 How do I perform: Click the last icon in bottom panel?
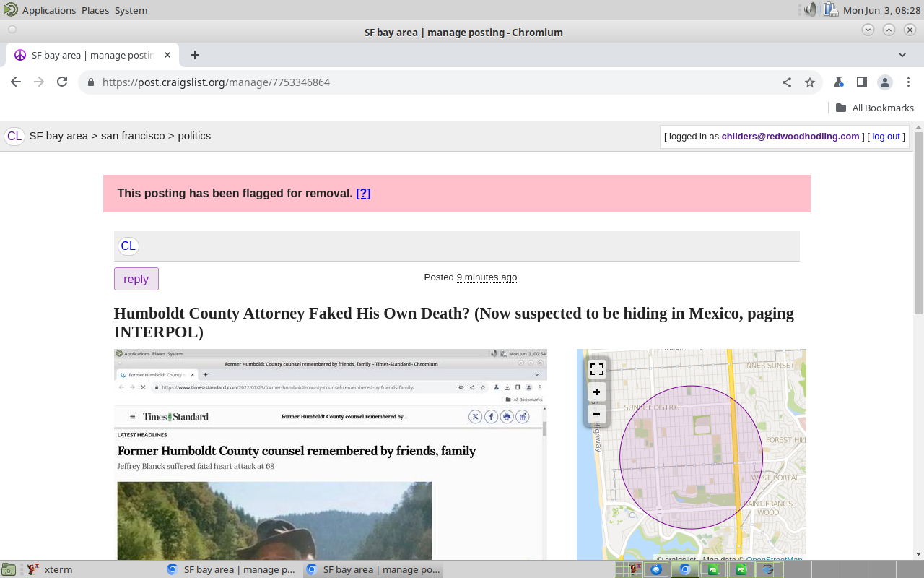pyautogui.click(x=770, y=569)
